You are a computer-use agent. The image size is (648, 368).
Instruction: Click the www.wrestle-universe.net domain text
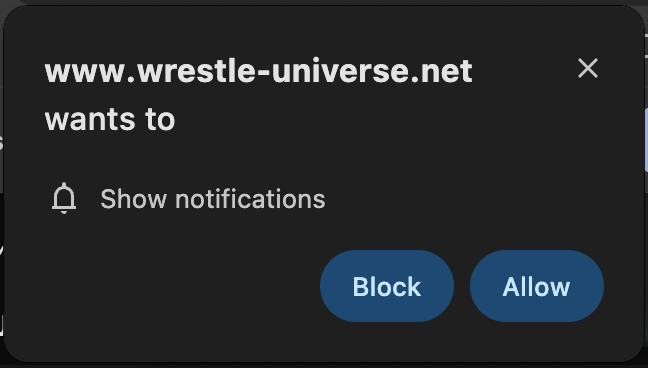[258, 71]
